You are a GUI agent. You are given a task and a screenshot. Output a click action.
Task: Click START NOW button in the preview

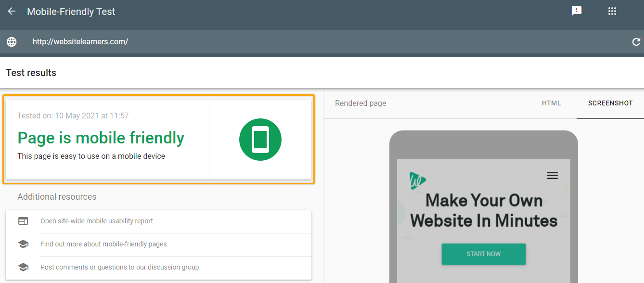point(484,254)
